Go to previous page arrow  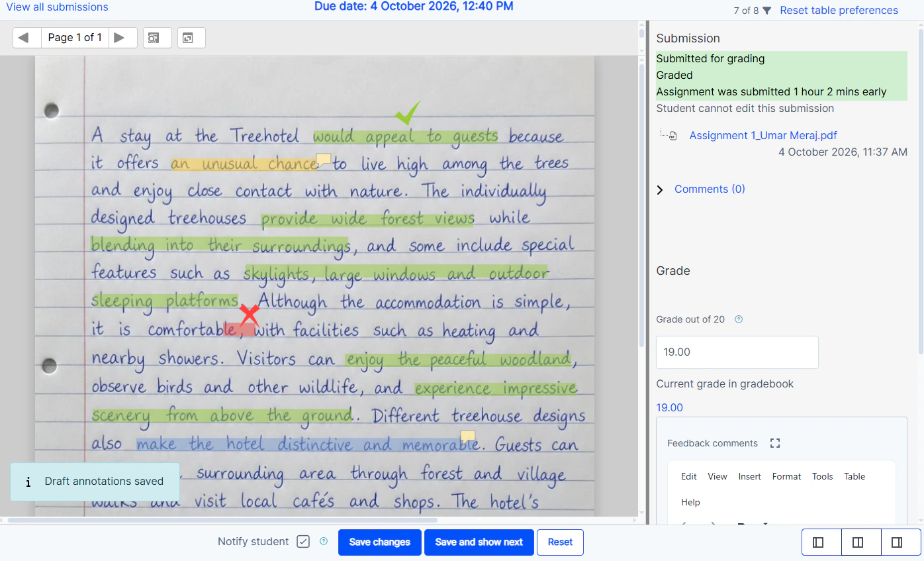(24, 38)
